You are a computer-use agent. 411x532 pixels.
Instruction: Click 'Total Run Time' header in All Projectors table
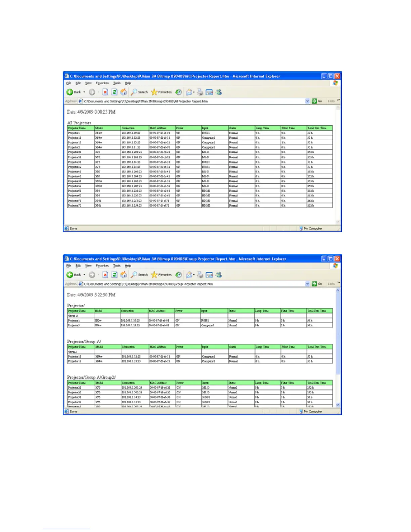pyautogui.click(x=319, y=128)
